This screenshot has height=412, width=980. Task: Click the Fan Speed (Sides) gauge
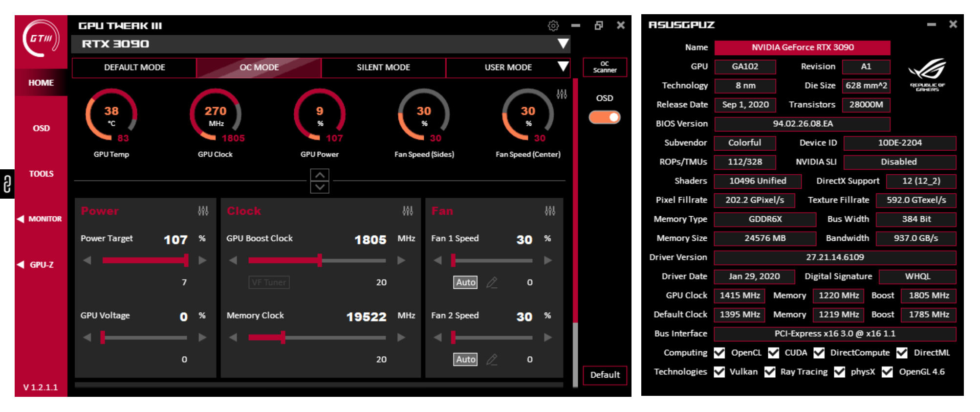click(424, 116)
